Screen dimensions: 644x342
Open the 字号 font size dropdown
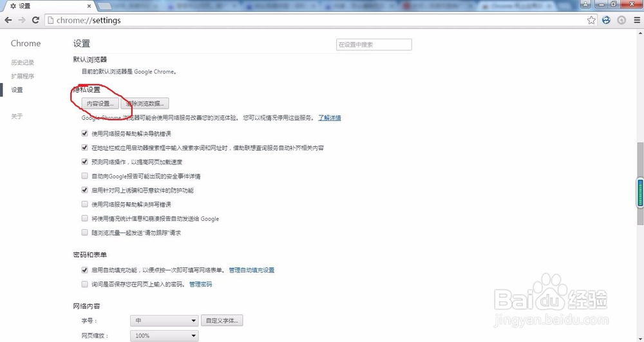click(164, 321)
